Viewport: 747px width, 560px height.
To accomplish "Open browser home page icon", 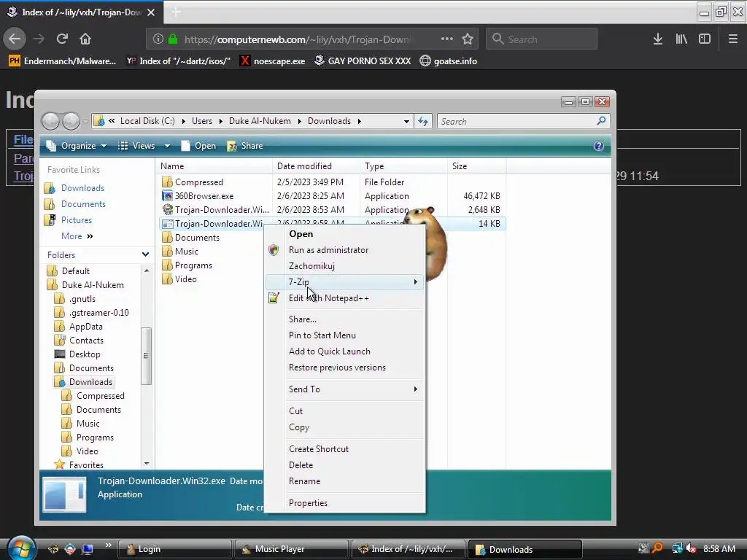I will click(85, 39).
